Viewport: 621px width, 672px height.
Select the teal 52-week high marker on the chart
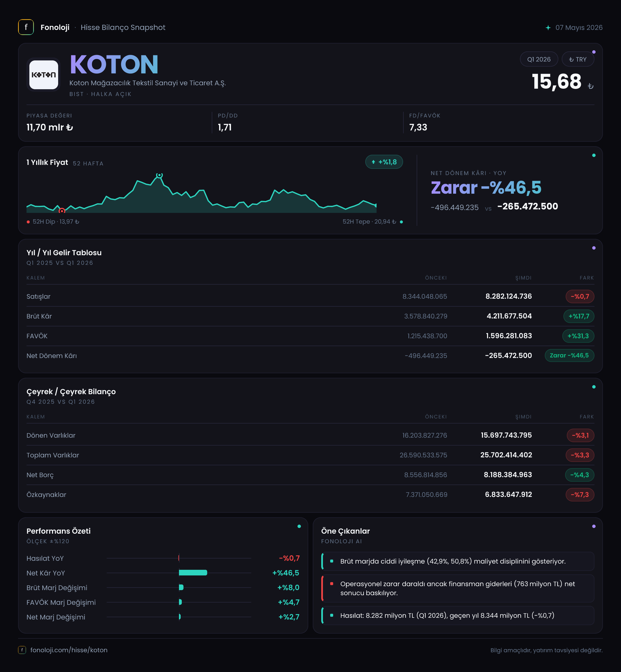click(159, 175)
